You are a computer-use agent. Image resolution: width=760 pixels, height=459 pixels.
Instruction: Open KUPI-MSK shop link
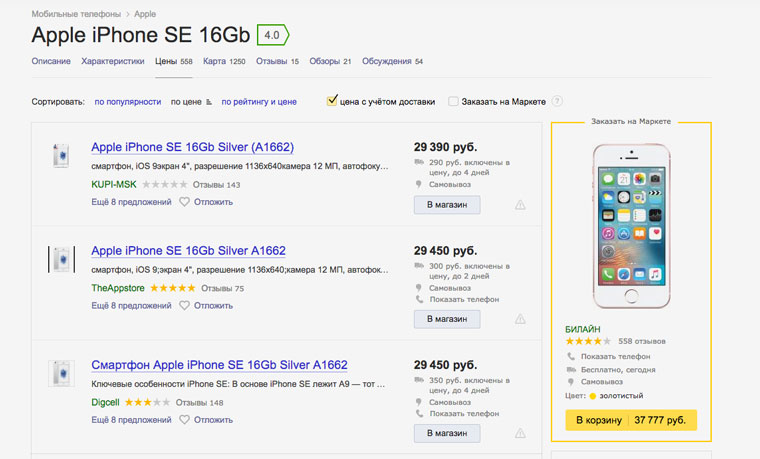[114, 185]
